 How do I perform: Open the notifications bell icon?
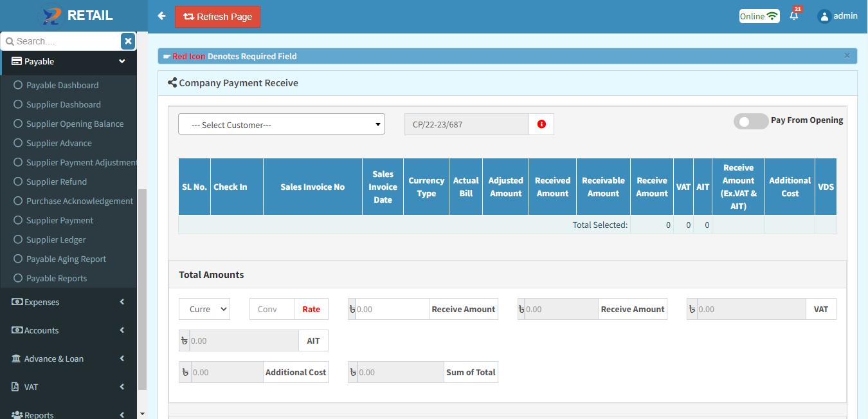point(794,16)
